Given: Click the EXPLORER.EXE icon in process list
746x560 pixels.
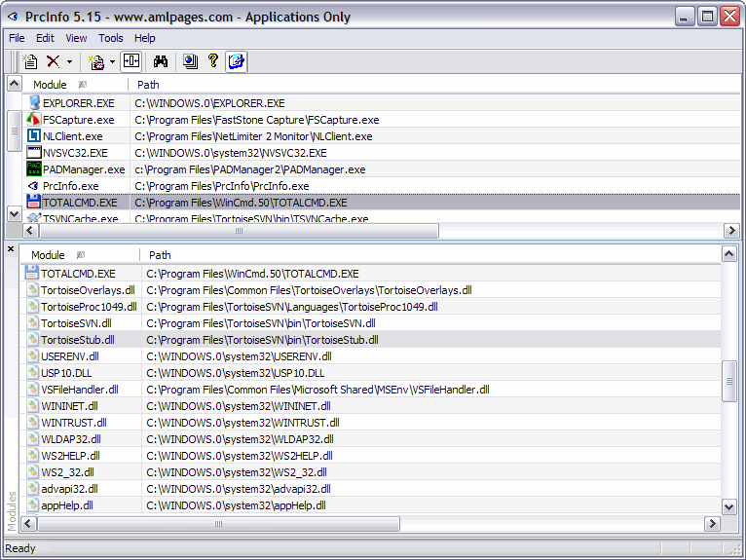Looking at the screenshot, I should (34, 103).
